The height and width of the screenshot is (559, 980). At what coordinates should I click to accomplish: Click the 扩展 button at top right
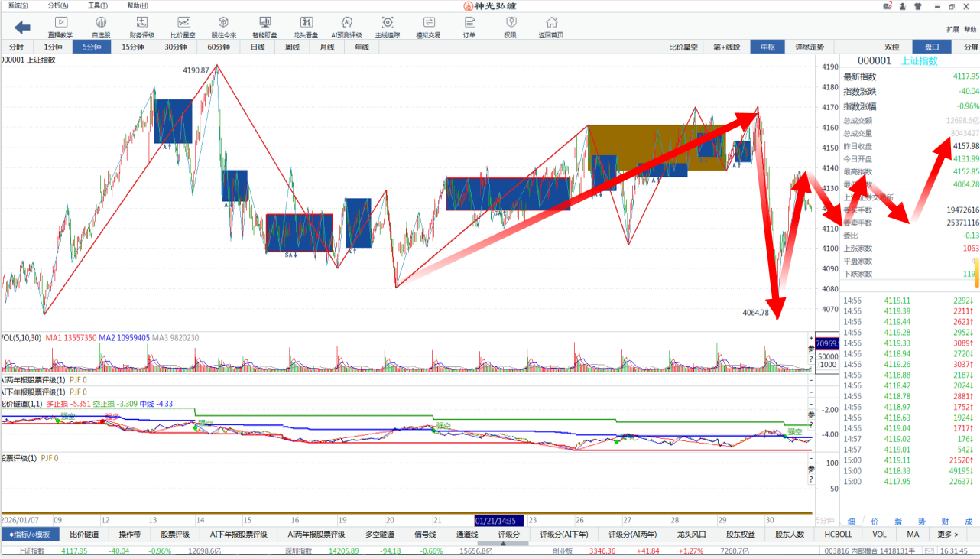tap(952, 29)
